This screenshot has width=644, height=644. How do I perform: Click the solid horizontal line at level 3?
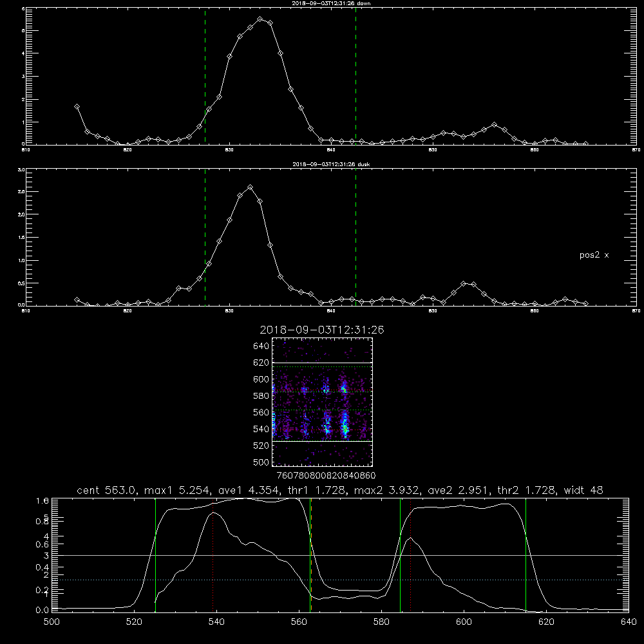click(340, 555)
